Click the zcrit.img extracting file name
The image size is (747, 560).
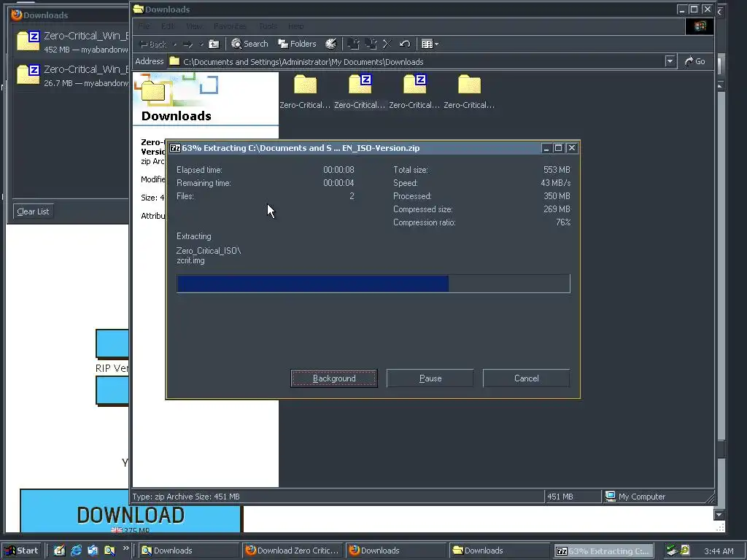(x=190, y=260)
